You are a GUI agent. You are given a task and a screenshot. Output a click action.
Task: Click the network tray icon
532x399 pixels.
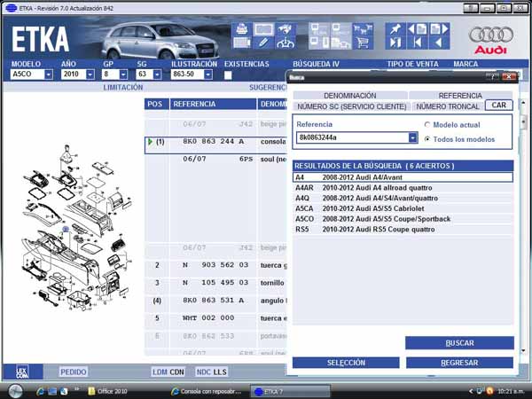(480, 391)
